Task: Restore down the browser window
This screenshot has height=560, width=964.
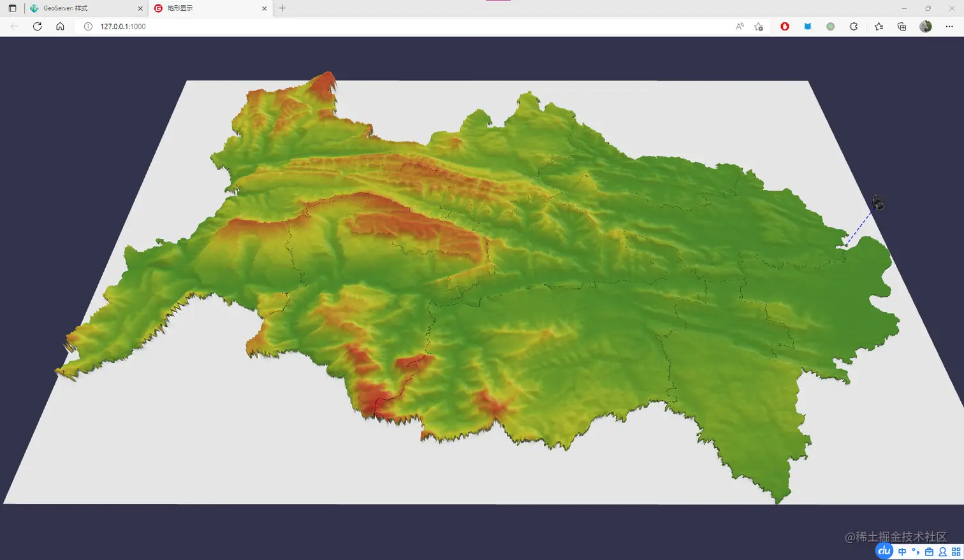Action: pyautogui.click(x=928, y=8)
